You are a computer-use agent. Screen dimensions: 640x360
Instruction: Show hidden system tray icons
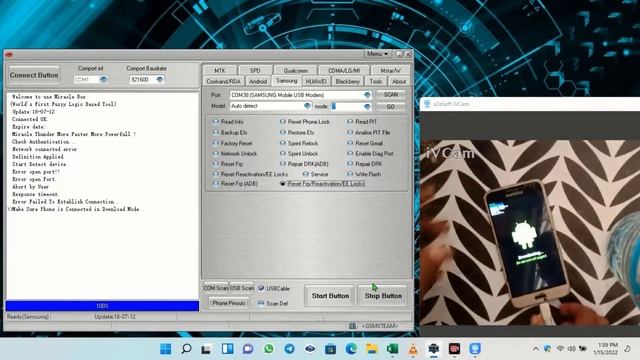point(536,349)
